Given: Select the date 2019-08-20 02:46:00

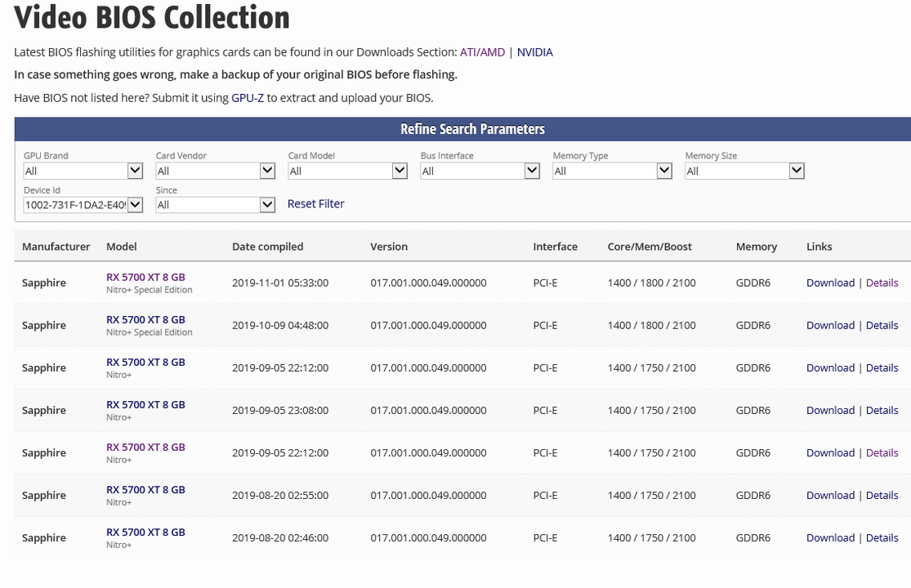Looking at the screenshot, I should click(280, 537).
